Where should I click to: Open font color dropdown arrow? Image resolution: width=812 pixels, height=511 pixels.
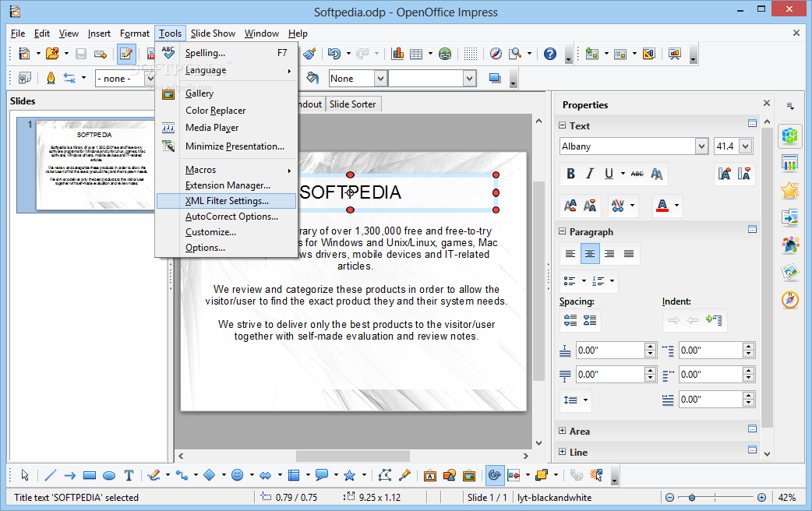pyautogui.click(x=677, y=206)
